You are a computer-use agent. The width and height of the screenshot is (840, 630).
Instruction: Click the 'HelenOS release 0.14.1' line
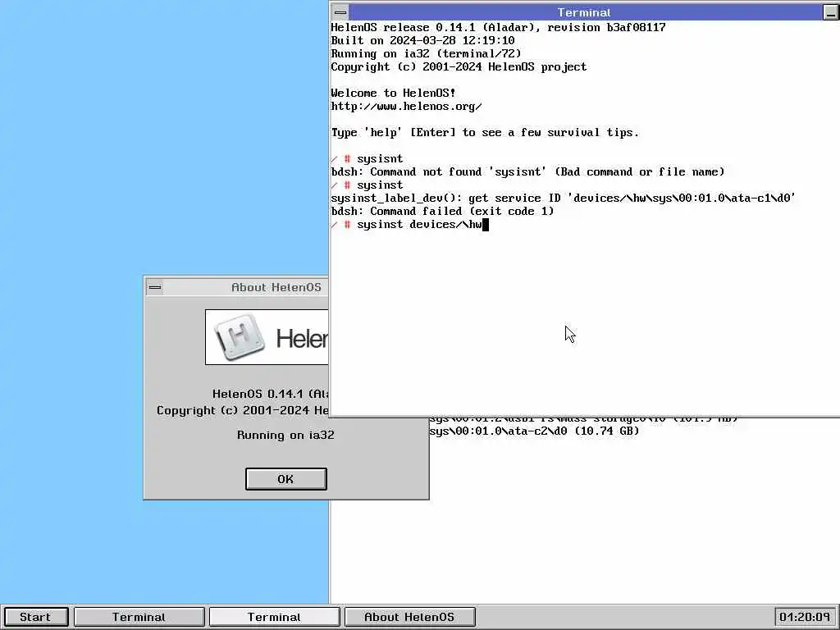click(x=498, y=27)
